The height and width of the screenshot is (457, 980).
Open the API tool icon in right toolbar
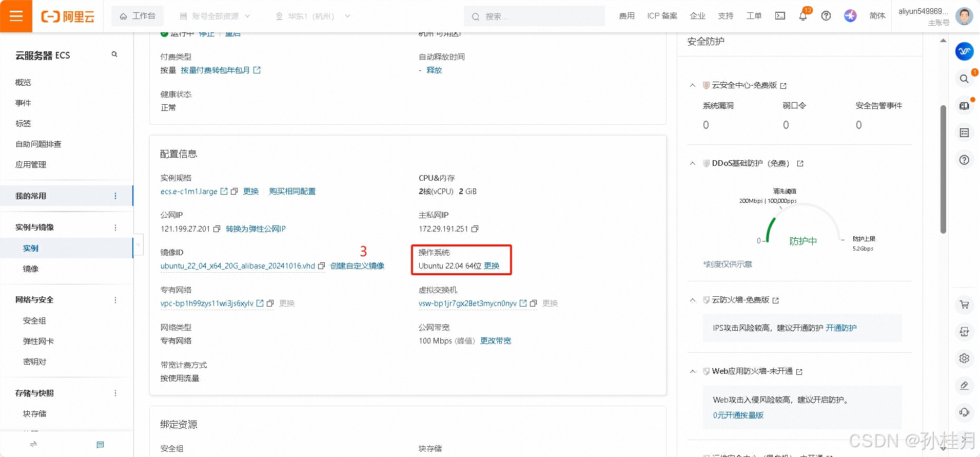(x=965, y=332)
